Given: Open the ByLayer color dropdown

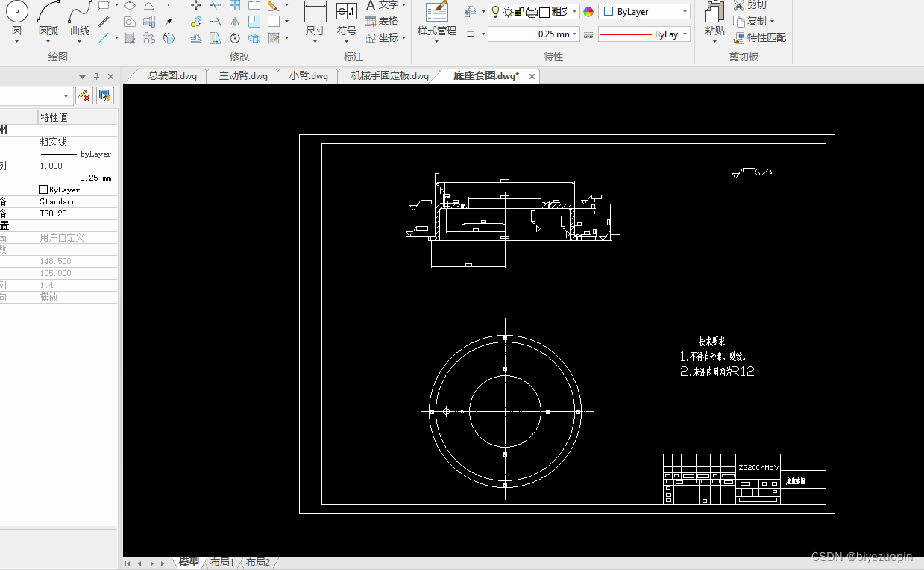Looking at the screenshot, I should click(x=644, y=12).
